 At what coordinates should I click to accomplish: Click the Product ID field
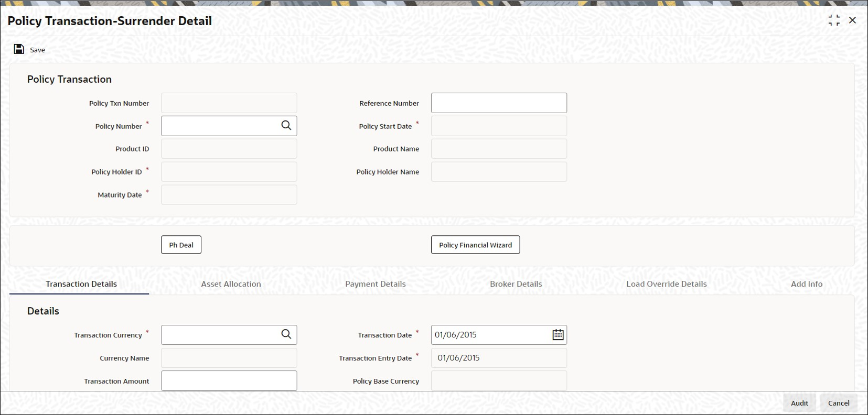tap(229, 149)
